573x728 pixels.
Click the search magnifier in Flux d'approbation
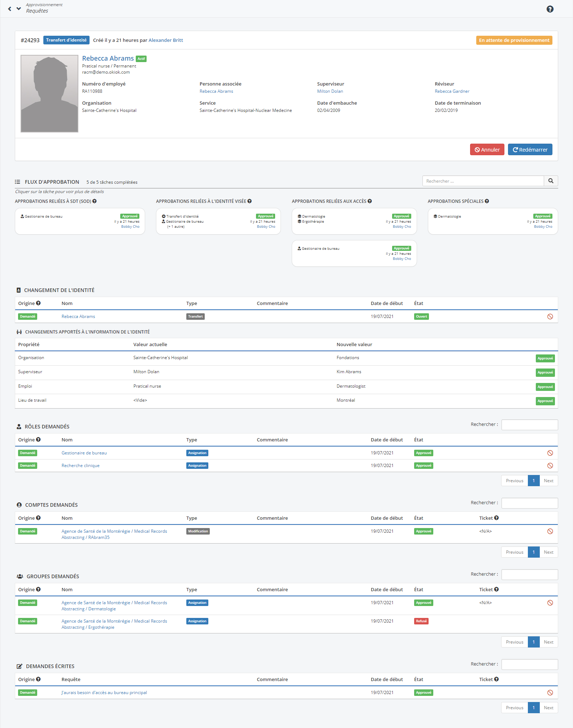tap(551, 181)
